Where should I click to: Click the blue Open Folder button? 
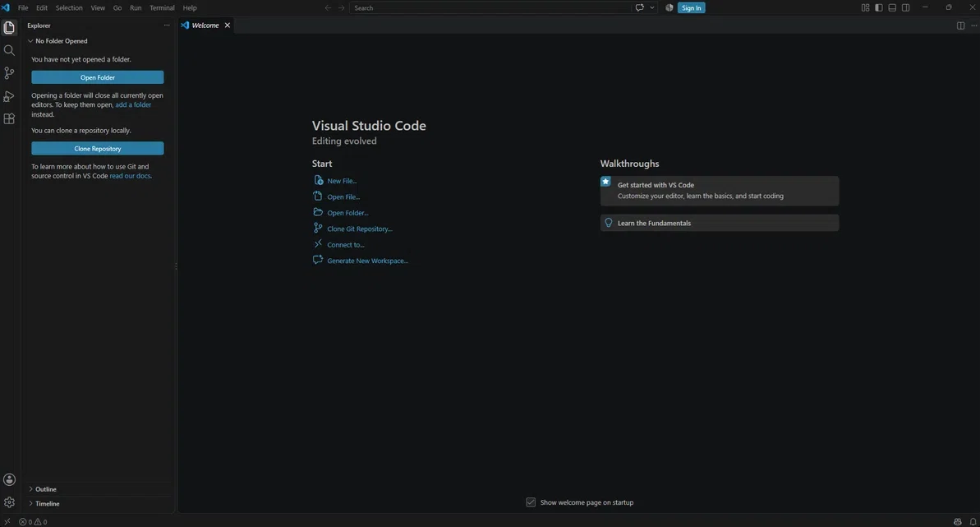98,77
